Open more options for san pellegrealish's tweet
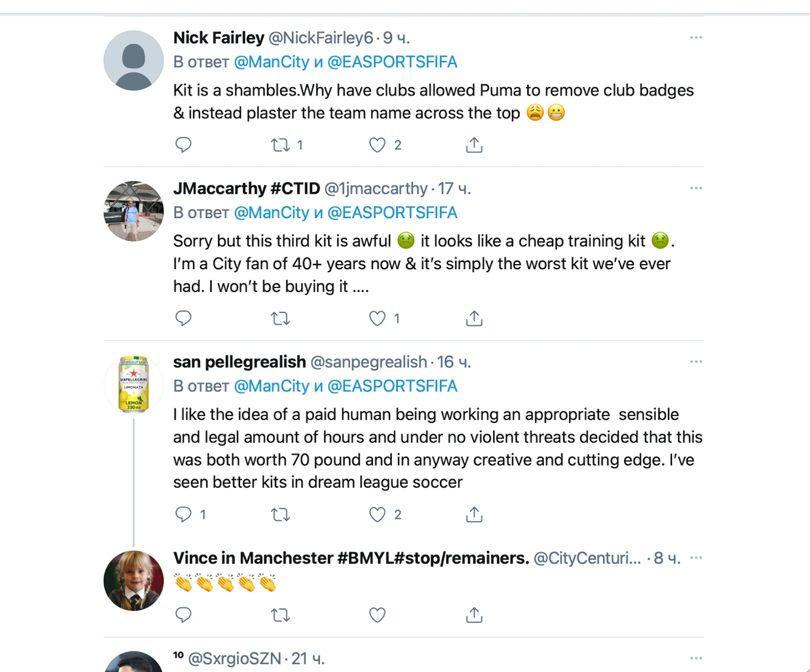This screenshot has width=810, height=672. click(696, 361)
